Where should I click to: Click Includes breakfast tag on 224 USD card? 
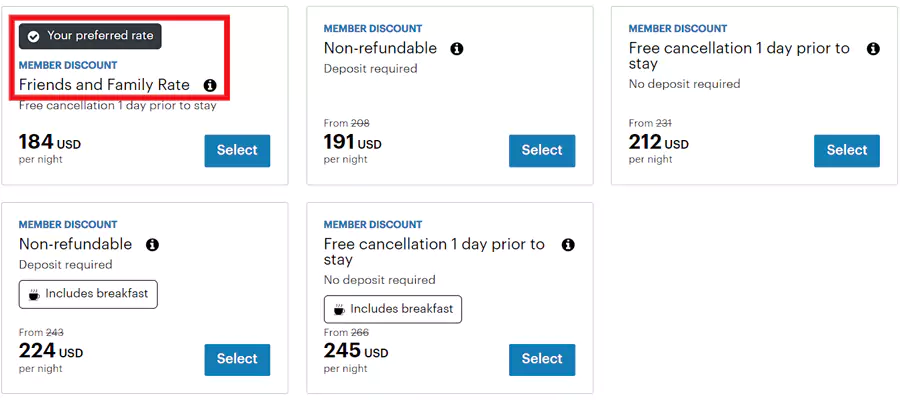point(88,294)
